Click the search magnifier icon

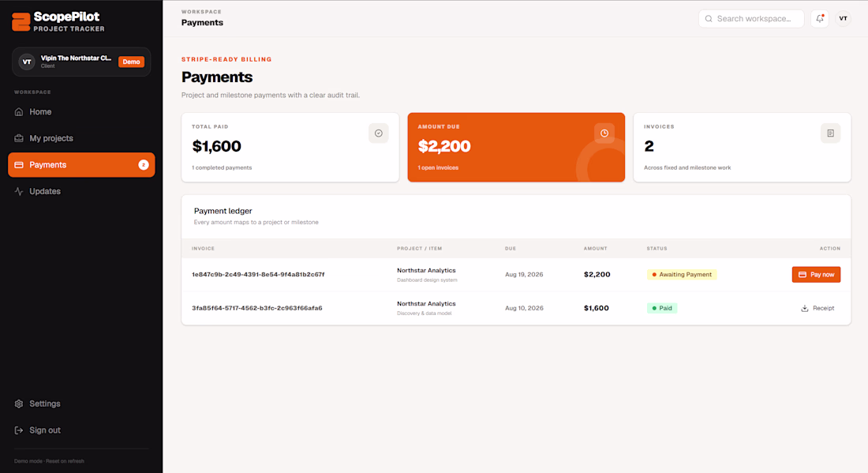pos(709,19)
